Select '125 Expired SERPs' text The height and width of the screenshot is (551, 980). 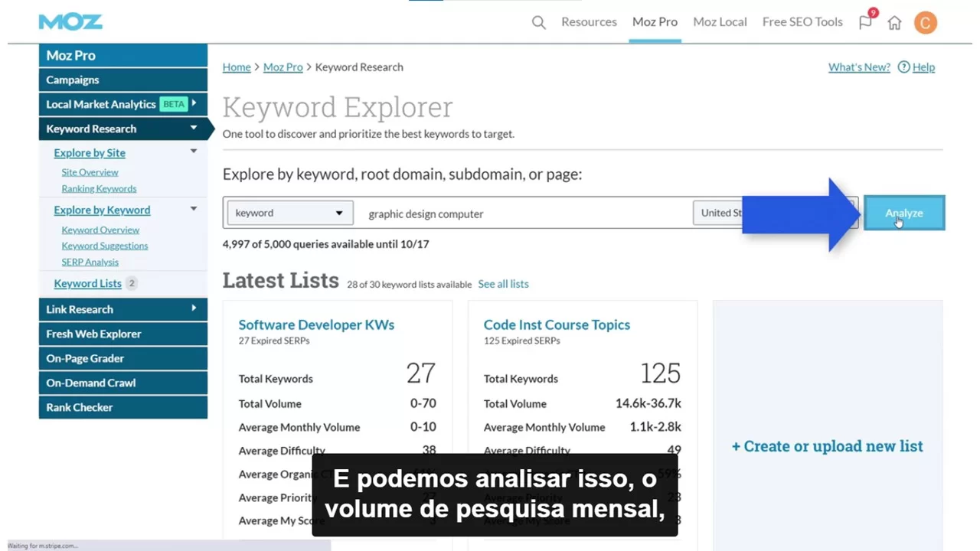[x=521, y=341]
